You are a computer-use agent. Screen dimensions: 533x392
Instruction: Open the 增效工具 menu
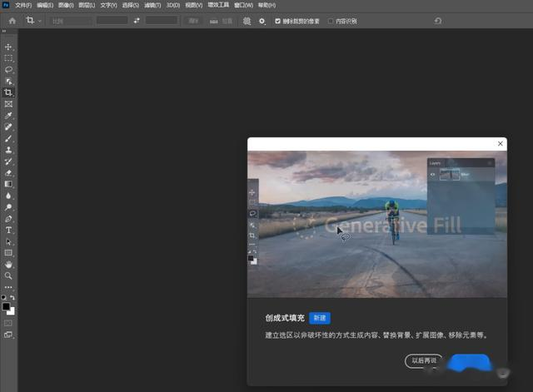click(218, 5)
